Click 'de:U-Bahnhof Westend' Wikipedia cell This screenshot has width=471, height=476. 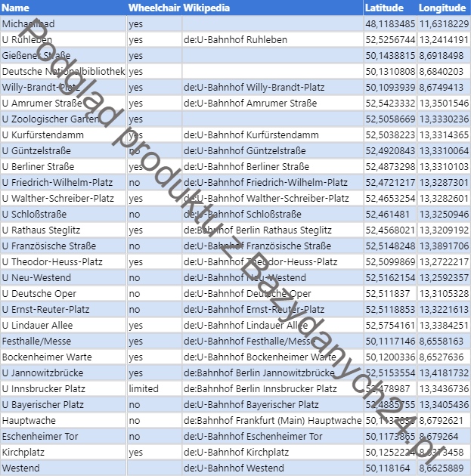(272, 468)
